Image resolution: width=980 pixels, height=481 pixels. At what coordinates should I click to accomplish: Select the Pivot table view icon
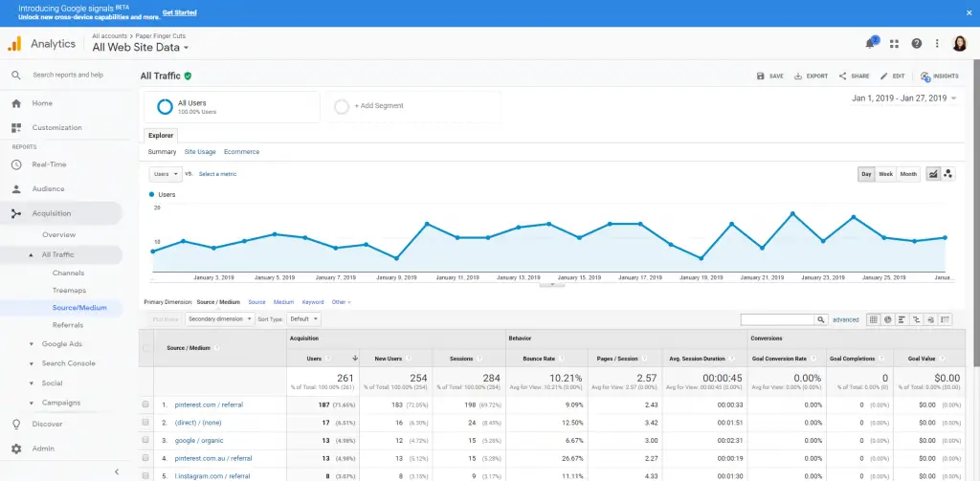tap(945, 319)
